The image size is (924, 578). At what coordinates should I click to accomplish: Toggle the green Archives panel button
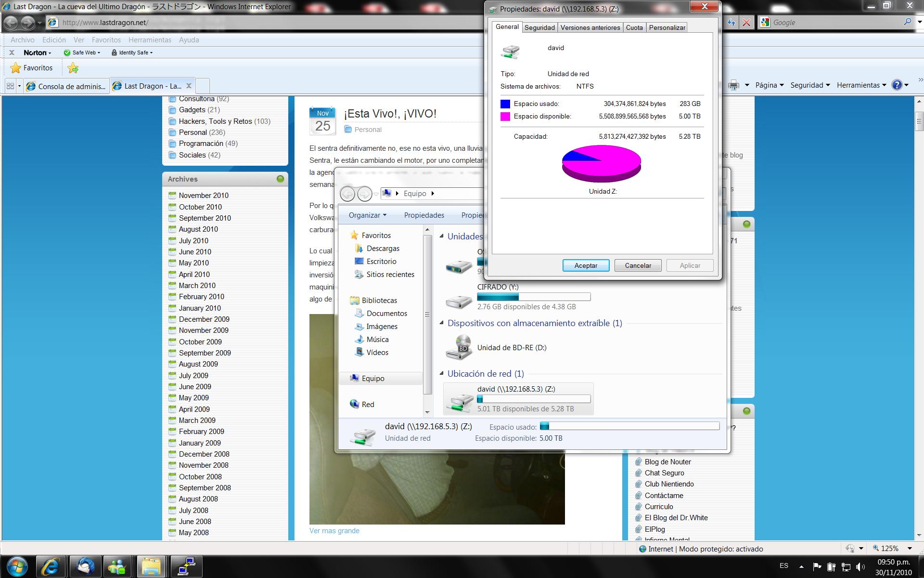pyautogui.click(x=280, y=179)
